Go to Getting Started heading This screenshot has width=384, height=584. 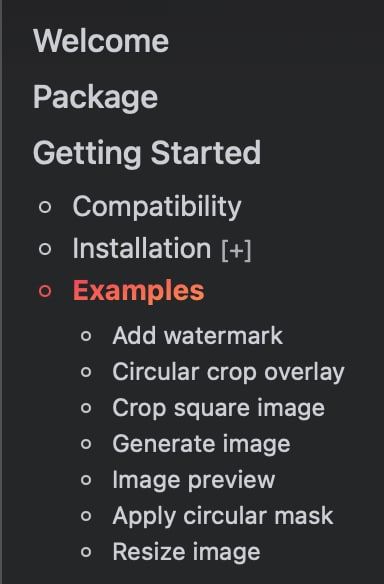click(x=147, y=153)
